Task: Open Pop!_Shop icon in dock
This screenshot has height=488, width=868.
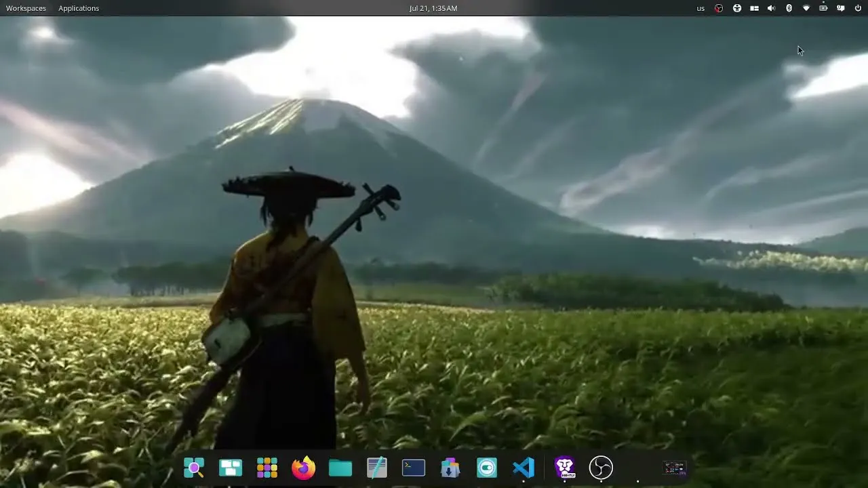Action: 450,468
